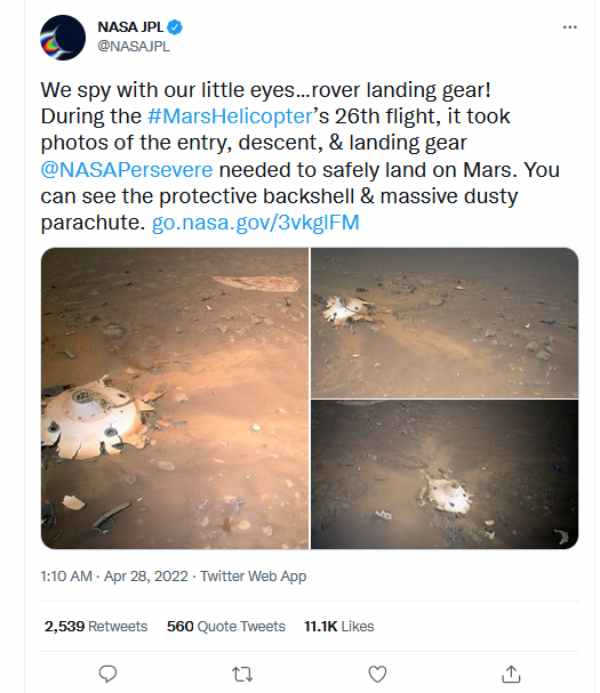The width and height of the screenshot is (600, 693).
Task: Click the 1:10 AM Apr 28 timestamp
Action: pos(116,576)
